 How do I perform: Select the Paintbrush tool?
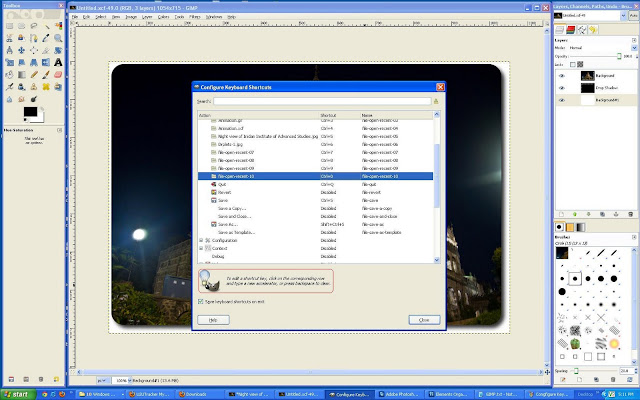46,75
